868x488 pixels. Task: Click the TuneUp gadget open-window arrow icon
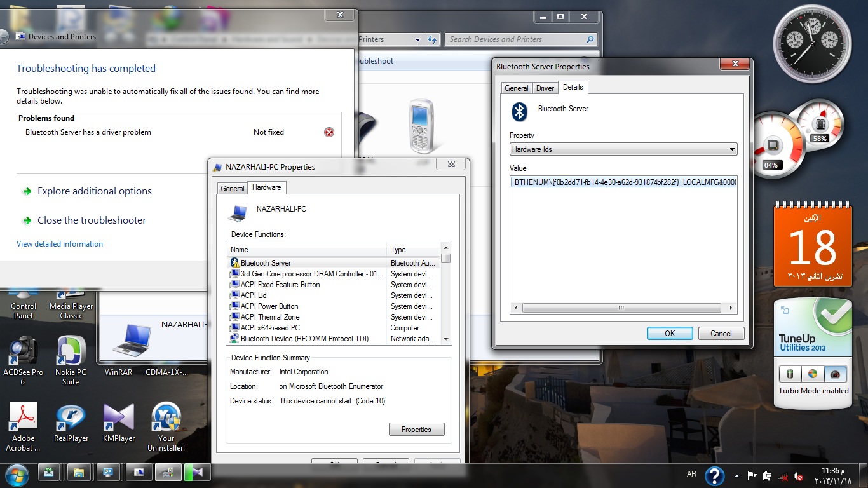pyautogui.click(x=785, y=310)
